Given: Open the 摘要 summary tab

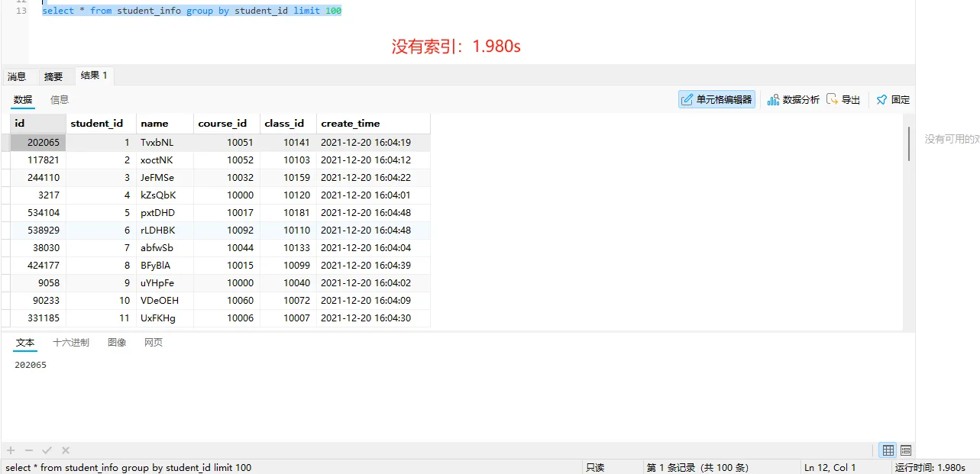Looking at the screenshot, I should point(53,76).
